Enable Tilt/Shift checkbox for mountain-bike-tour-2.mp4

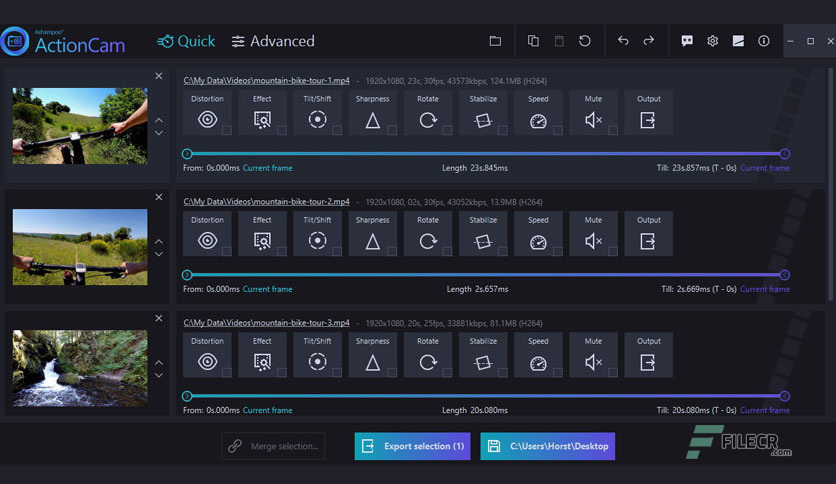click(x=337, y=251)
